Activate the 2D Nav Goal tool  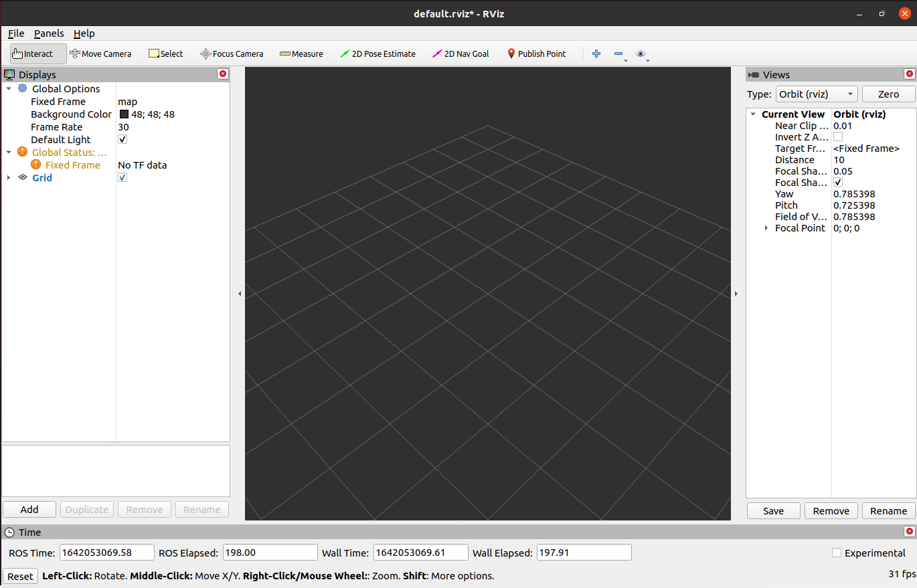[x=461, y=54]
